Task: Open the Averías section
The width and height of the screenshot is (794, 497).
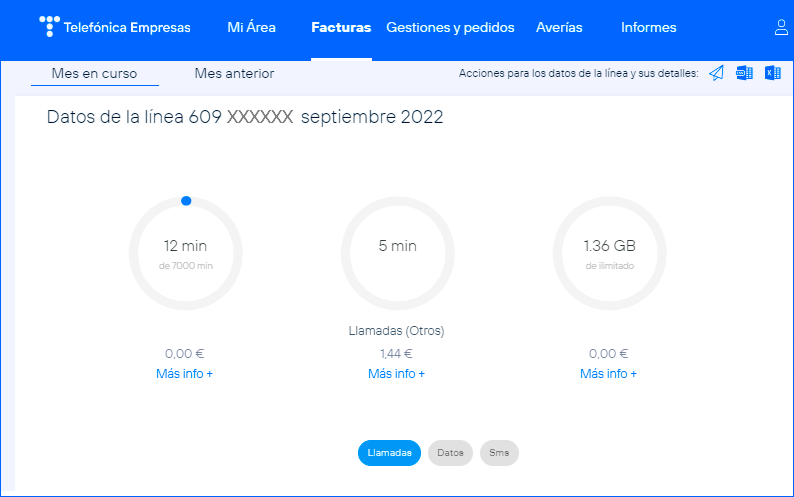Action: (559, 27)
